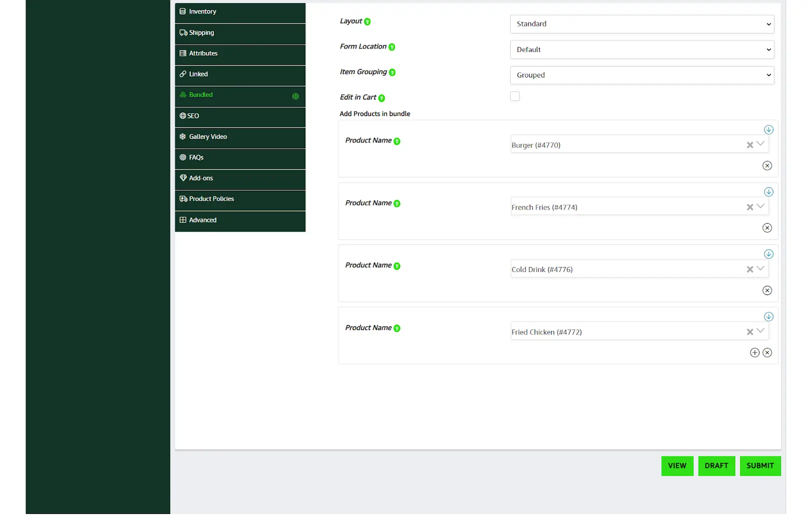Collapse the French Fries bundle item arrow
This screenshot has height=515, width=812.
pos(769,192)
